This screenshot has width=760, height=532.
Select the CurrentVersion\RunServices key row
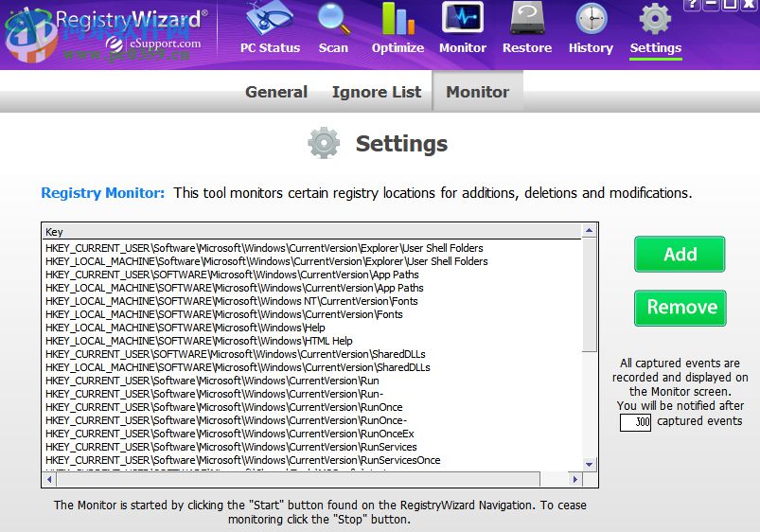(x=231, y=447)
